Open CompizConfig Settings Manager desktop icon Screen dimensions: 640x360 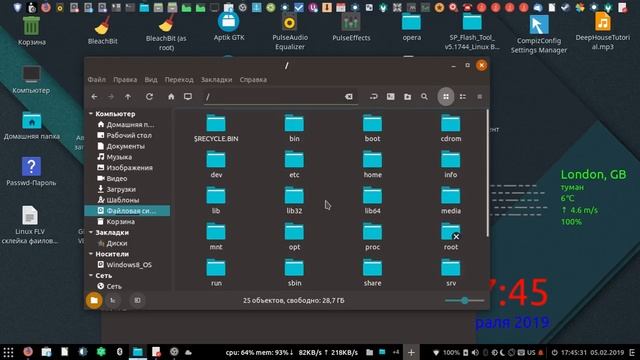coord(539,34)
